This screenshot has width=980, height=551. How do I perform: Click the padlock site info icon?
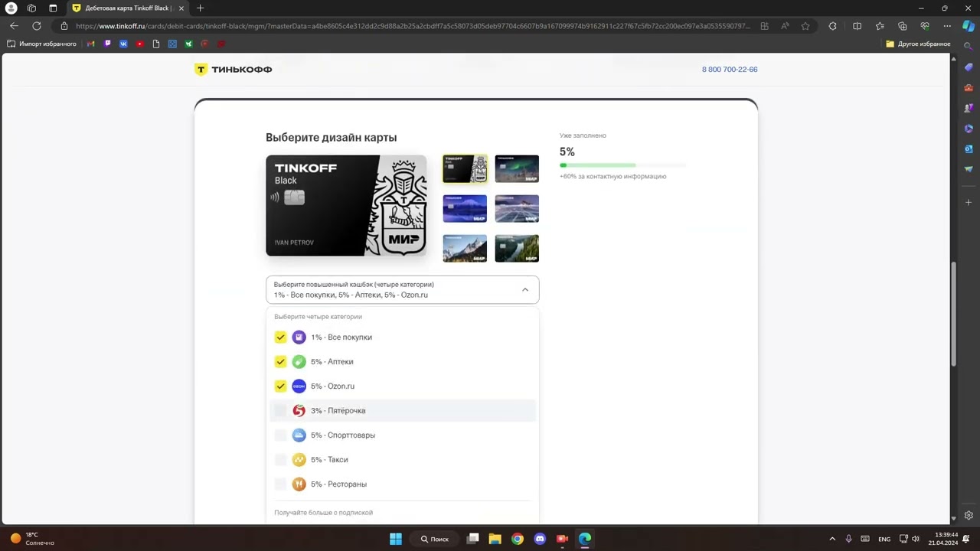click(x=64, y=26)
